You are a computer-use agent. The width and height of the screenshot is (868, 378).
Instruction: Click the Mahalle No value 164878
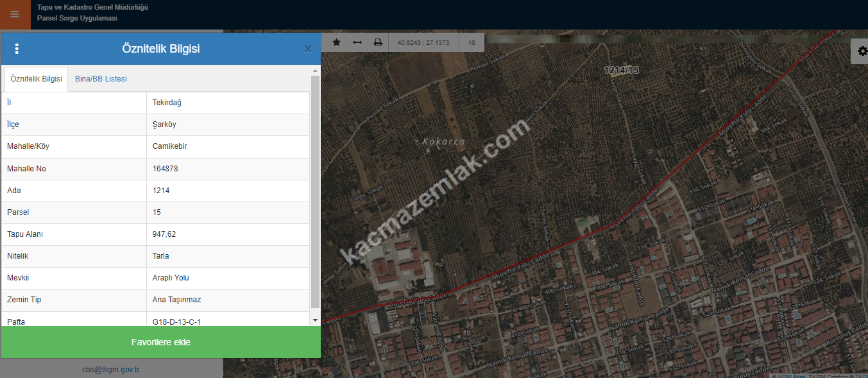[166, 169]
